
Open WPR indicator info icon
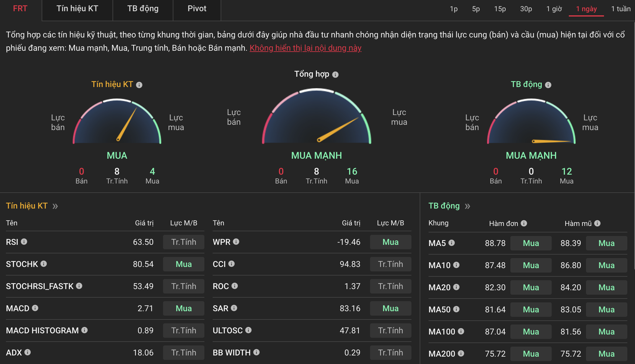(x=236, y=242)
